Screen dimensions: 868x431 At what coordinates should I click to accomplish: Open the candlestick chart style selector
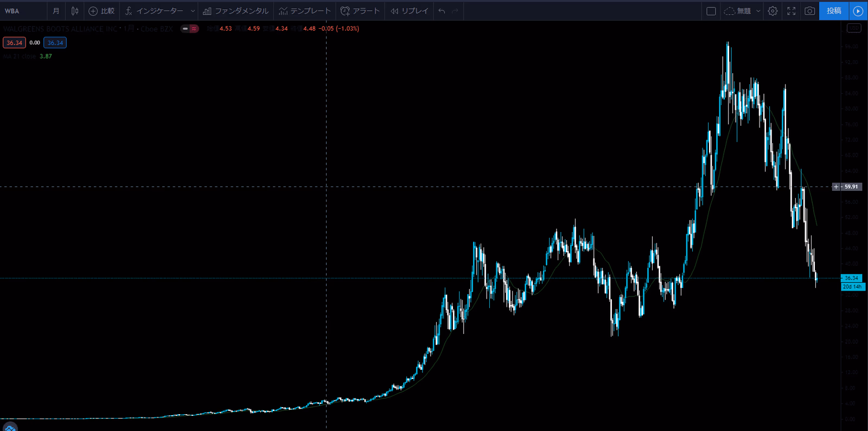[75, 11]
